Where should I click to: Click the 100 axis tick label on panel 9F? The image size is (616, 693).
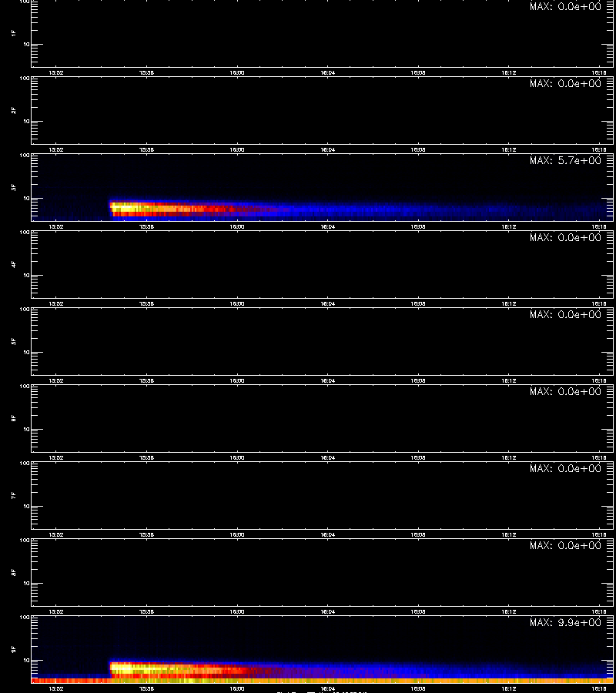tap(25, 618)
